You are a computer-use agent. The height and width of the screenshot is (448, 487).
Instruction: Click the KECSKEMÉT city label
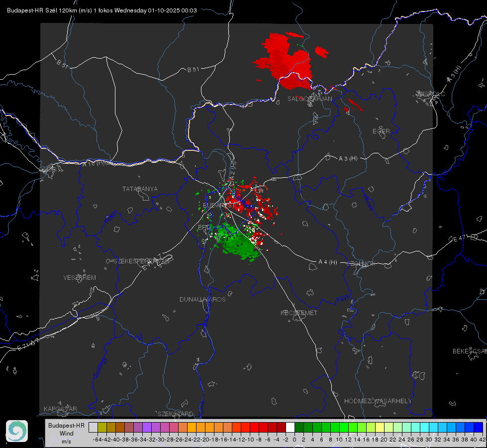pyautogui.click(x=299, y=313)
